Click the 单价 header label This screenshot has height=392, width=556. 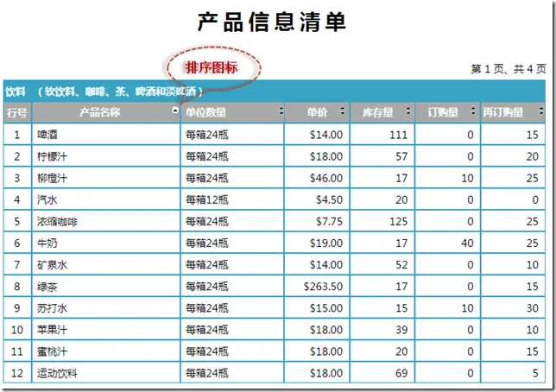(317, 112)
